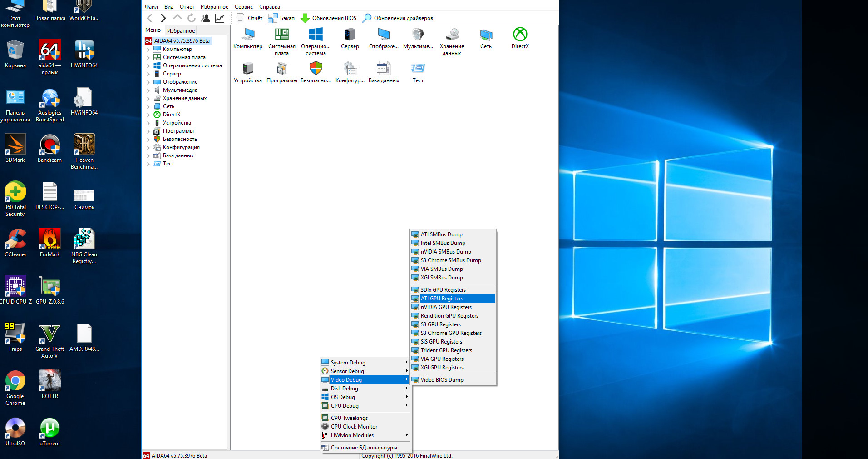The image size is (868, 459).
Task: Expand the Тест tree node
Action: click(148, 164)
